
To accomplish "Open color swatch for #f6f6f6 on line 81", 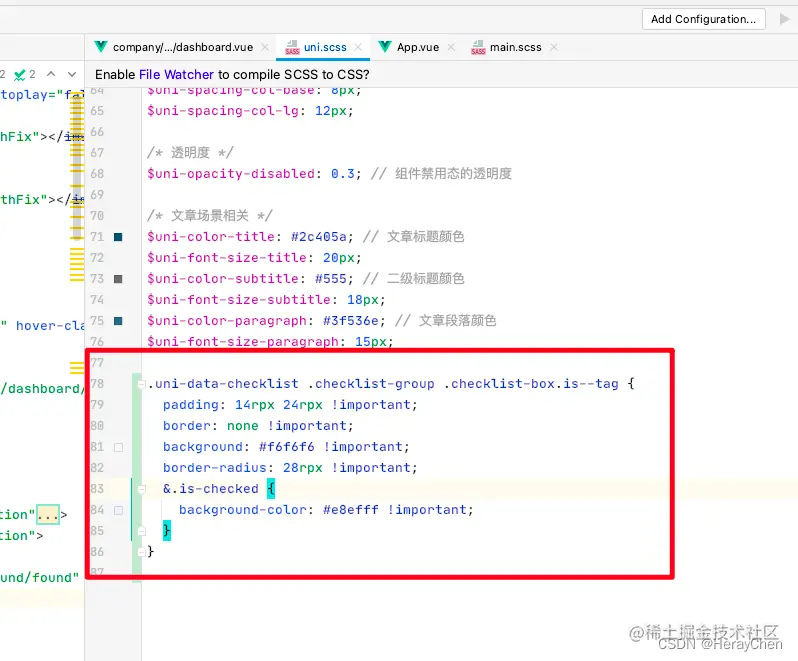I will 118,447.
